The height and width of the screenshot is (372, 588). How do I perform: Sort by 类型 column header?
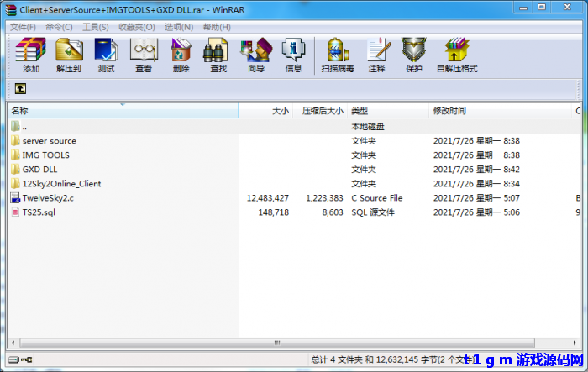click(x=388, y=111)
